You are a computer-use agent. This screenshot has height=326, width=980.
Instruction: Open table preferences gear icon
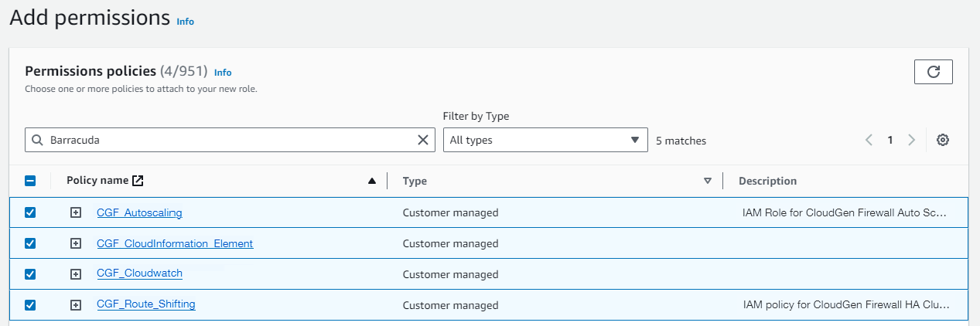(x=942, y=140)
